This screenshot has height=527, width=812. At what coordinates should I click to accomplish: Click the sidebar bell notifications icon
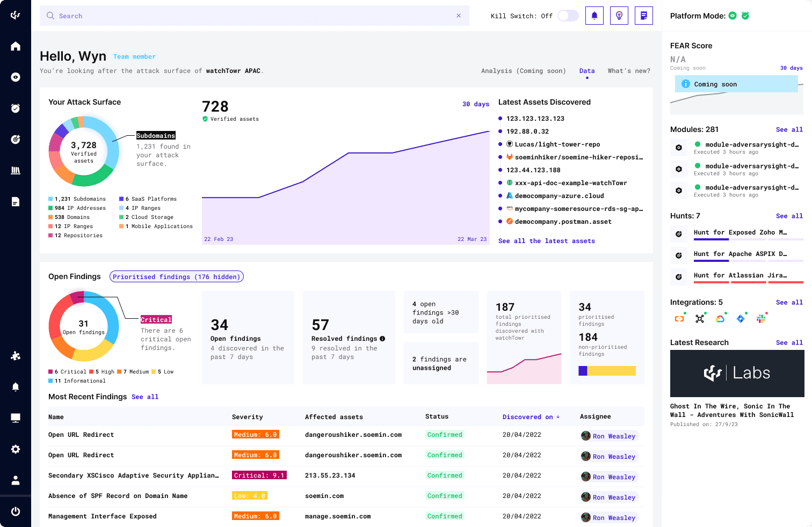pyautogui.click(x=16, y=387)
